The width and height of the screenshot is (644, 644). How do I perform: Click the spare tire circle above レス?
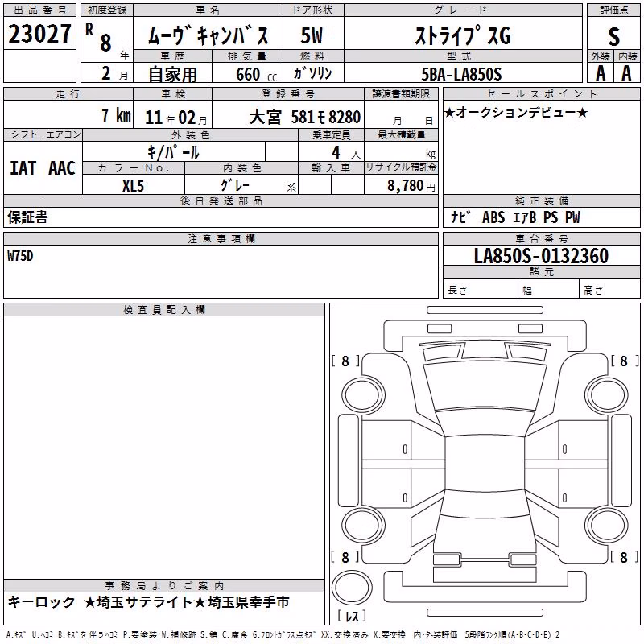point(352,588)
